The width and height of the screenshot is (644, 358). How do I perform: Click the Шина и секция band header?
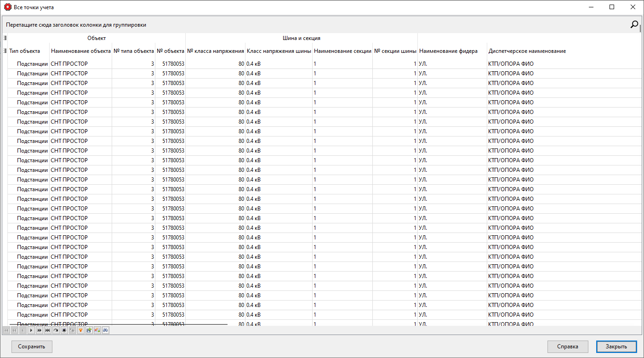[x=301, y=38]
